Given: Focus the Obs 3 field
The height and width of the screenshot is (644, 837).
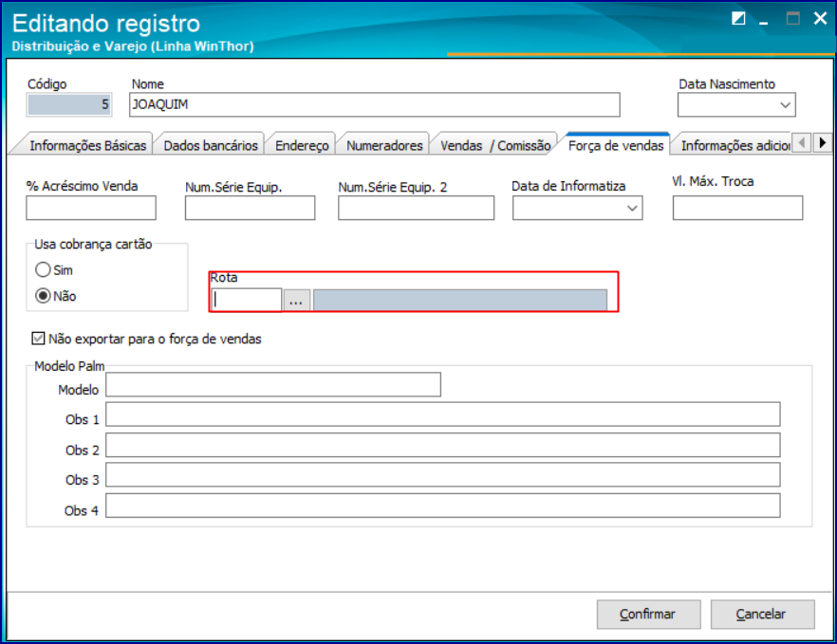Looking at the screenshot, I should tap(442, 475).
